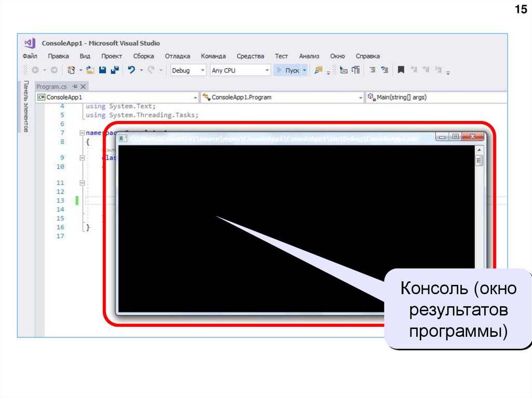Click the Undo arrow icon
532x398 pixels.
[131, 70]
